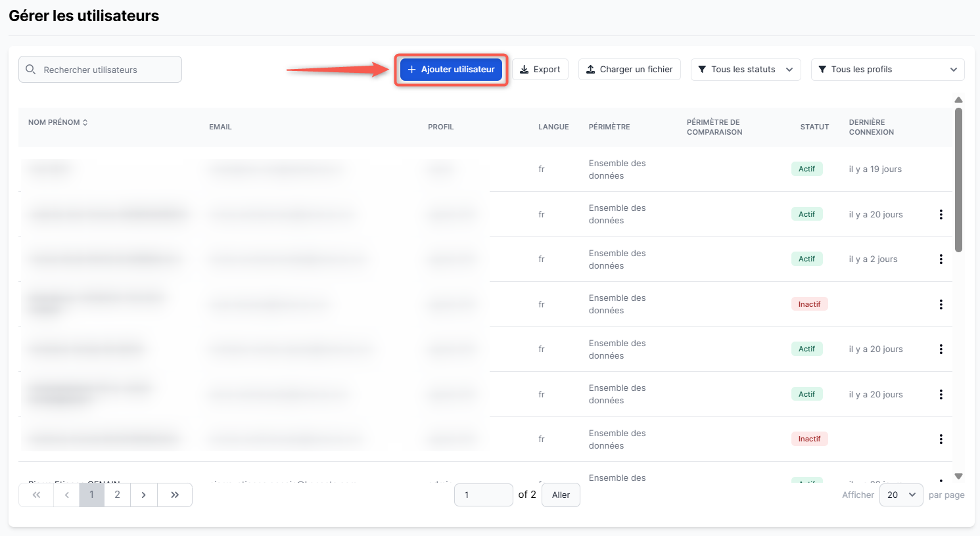Go to previous page arrow
The height and width of the screenshot is (536, 980).
pos(66,495)
